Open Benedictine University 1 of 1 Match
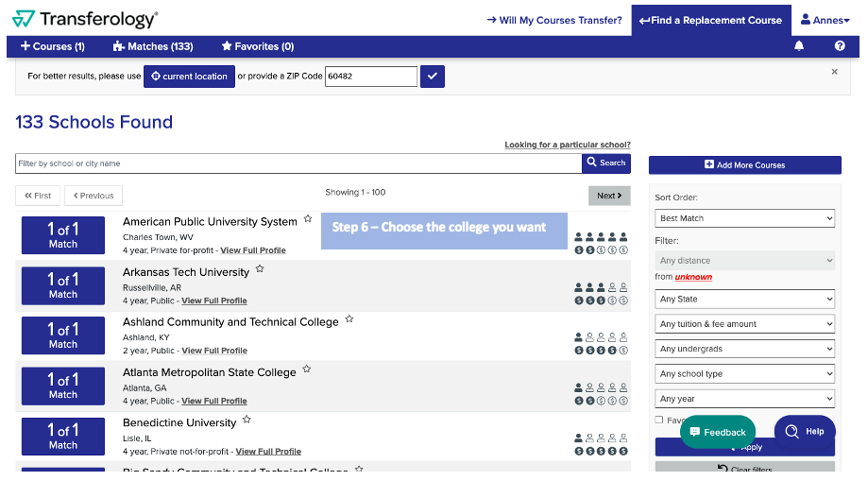 [63, 437]
